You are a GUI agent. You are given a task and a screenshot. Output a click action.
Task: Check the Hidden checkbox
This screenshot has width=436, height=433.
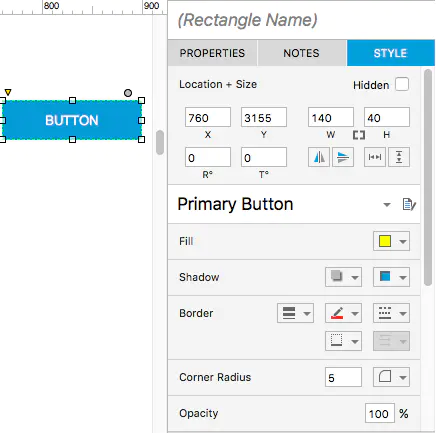pyautogui.click(x=402, y=84)
